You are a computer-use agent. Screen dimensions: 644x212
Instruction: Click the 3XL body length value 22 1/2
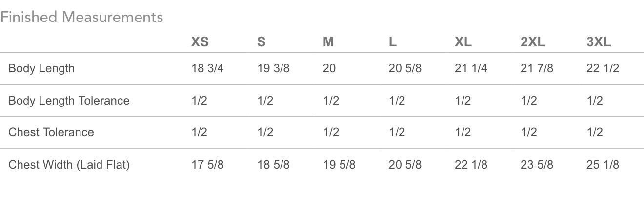coord(603,68)
